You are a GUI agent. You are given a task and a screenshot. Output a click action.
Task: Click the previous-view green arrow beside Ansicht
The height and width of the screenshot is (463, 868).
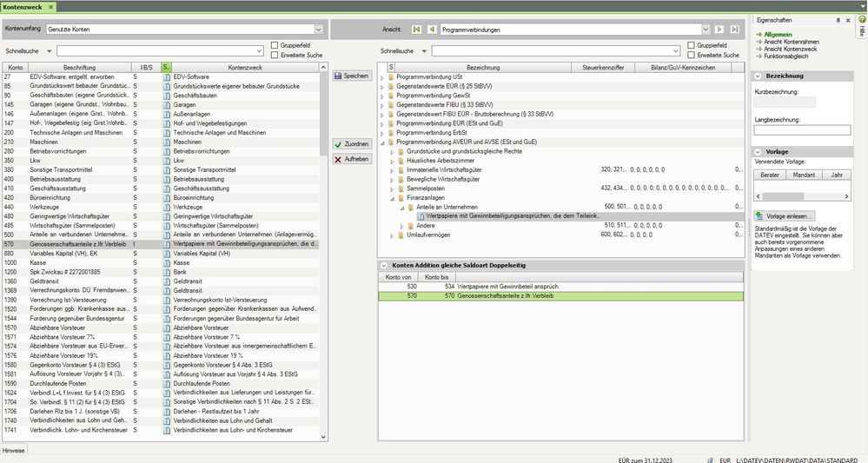(x=432, y=30)
